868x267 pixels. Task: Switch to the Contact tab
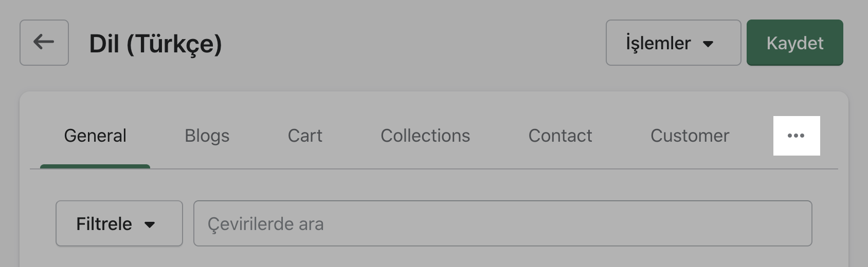click(x=560, y=136)
